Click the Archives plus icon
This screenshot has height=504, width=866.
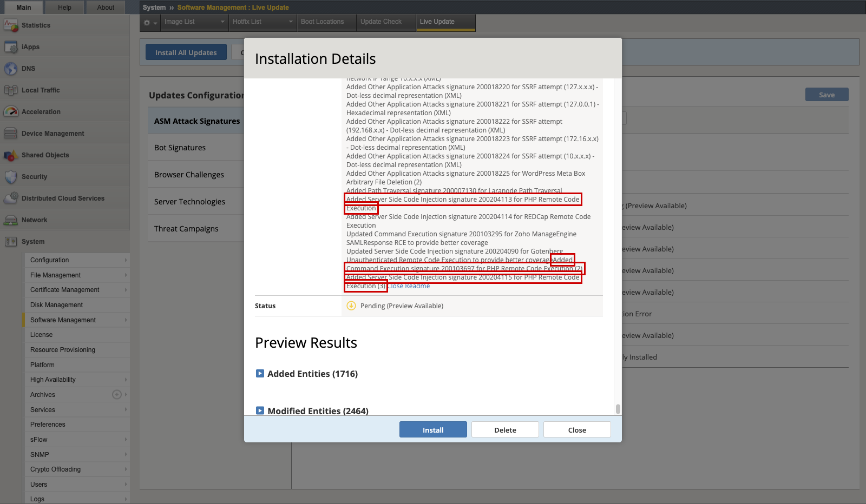(116, 394)
